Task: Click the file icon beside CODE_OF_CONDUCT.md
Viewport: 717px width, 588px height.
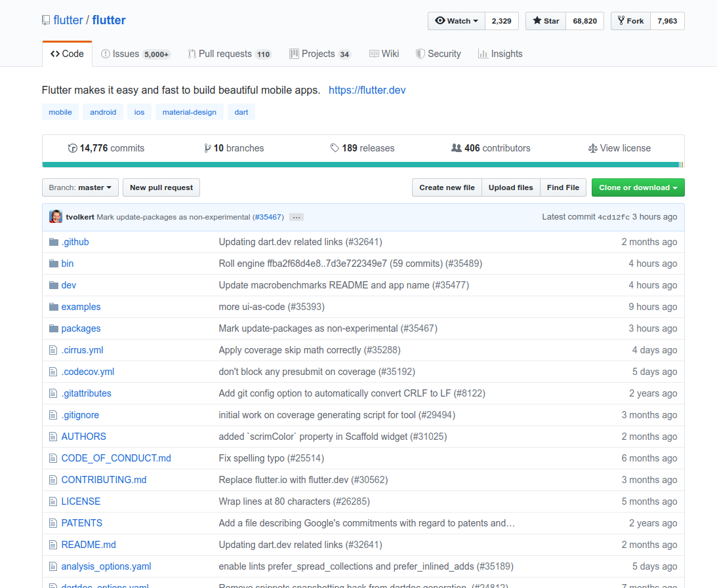Action: coord(53,458)
